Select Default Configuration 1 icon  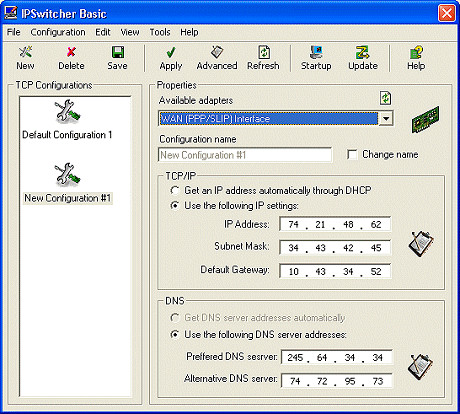68,111
